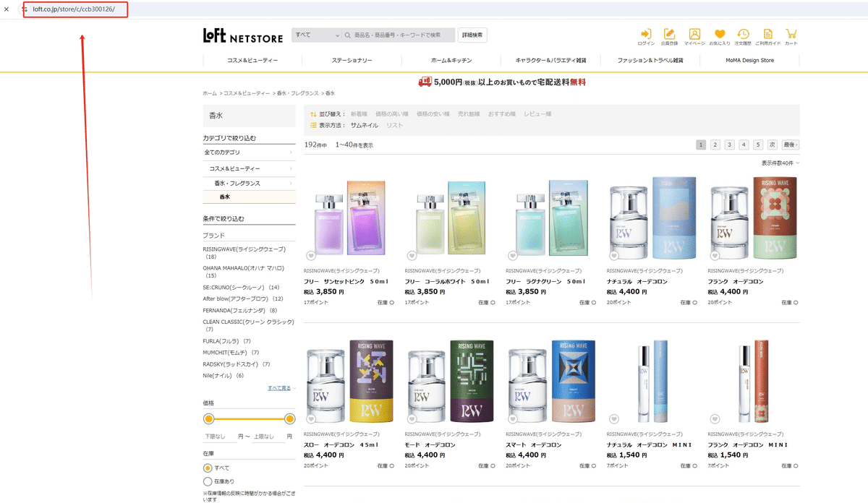Sort by レビュー順
Viewport: 868px width, 503px height.
pyautogui.click(x=537, y=114)
